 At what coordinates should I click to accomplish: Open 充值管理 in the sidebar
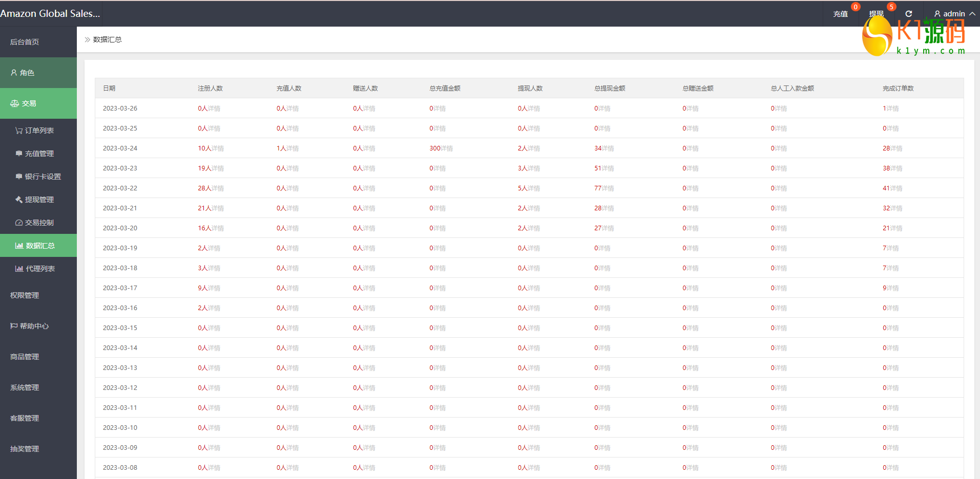tap(39, 154)
